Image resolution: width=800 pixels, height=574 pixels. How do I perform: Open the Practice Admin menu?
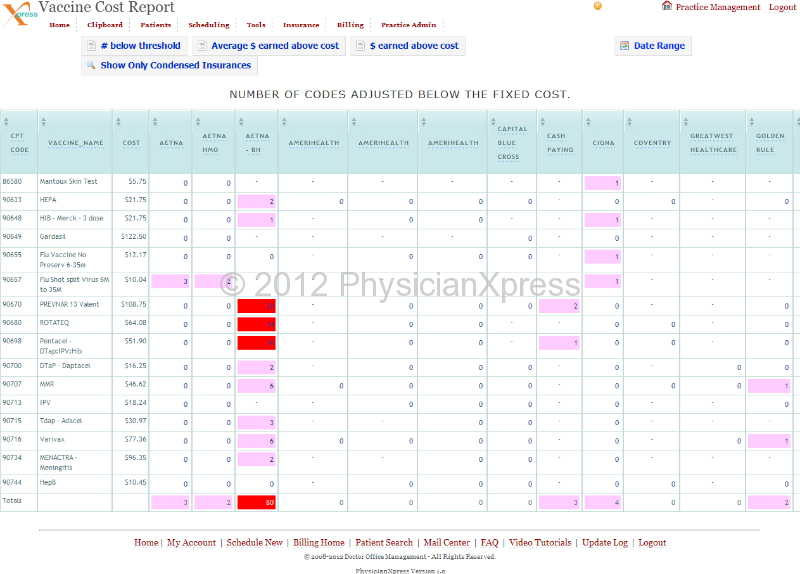(x=408, y=25)
